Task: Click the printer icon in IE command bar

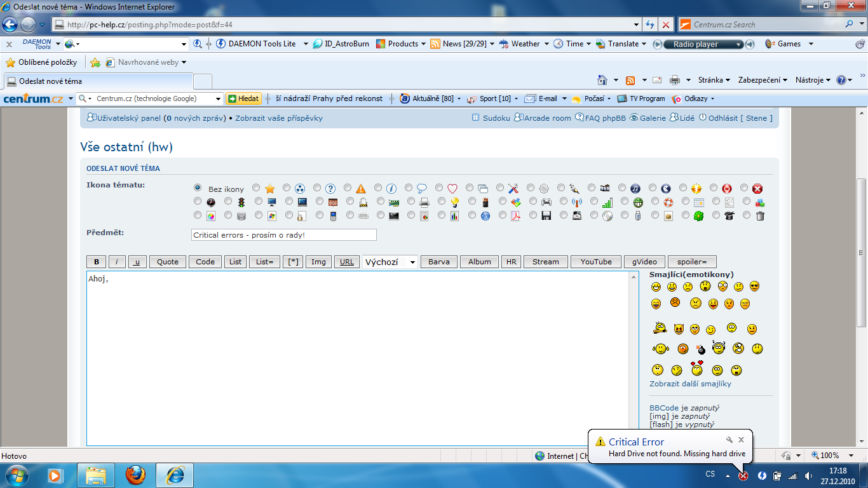Action: (675, 80)
